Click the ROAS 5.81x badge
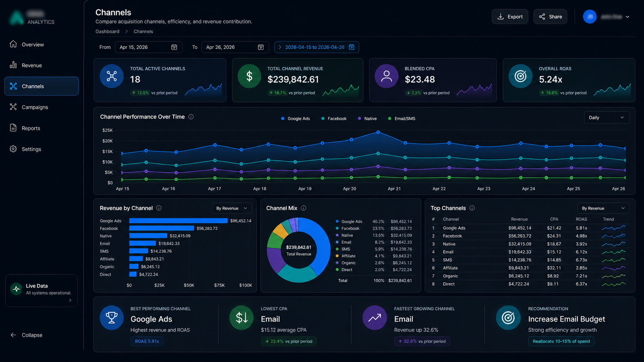Image resolution: width=644 pixels, height=362 pixels. tap(147, 342)
